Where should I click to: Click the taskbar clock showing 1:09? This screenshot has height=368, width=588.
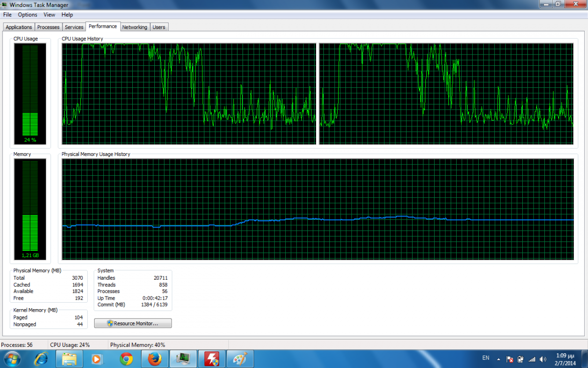coord(565,359)
